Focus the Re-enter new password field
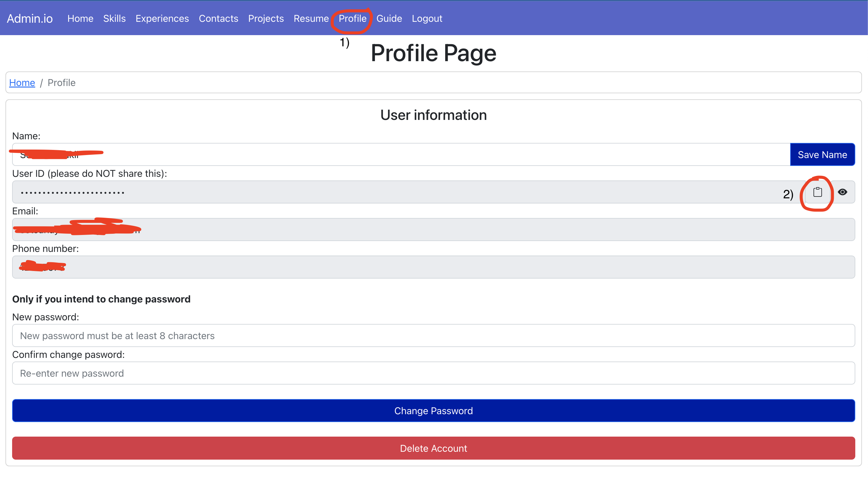Screen dimensions: 868x479 (433, 373)
